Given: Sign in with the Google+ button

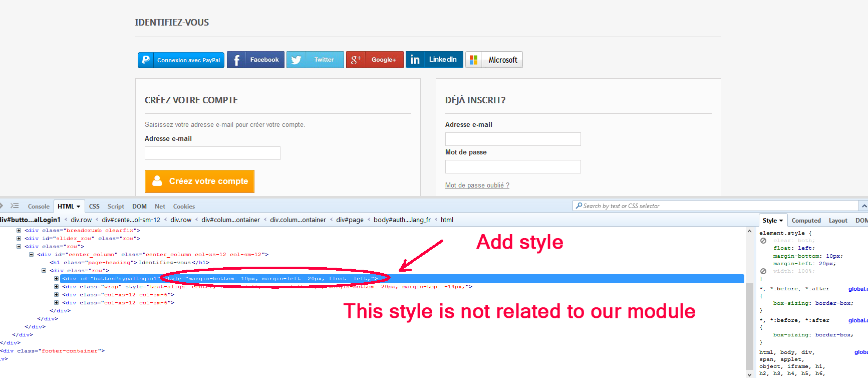Looking at the screenshot, I should (x=375, y=60).
